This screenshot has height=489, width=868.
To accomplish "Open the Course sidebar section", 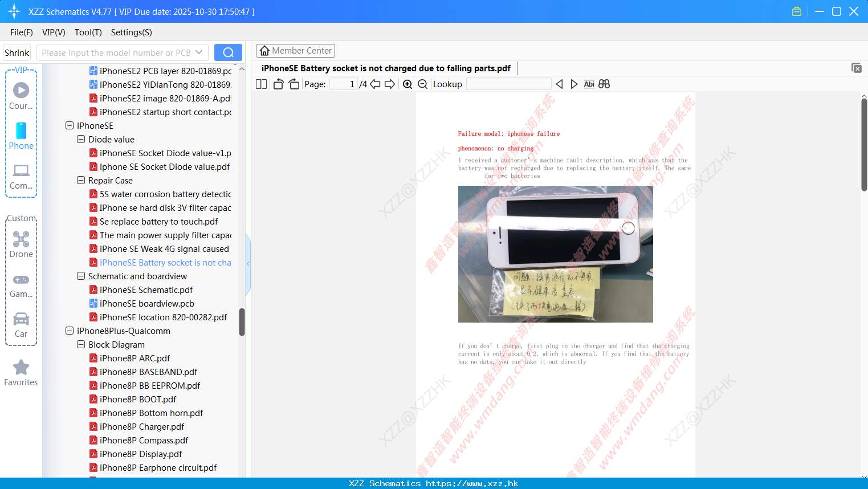I will pyautogui.click(x=21, y=96).
